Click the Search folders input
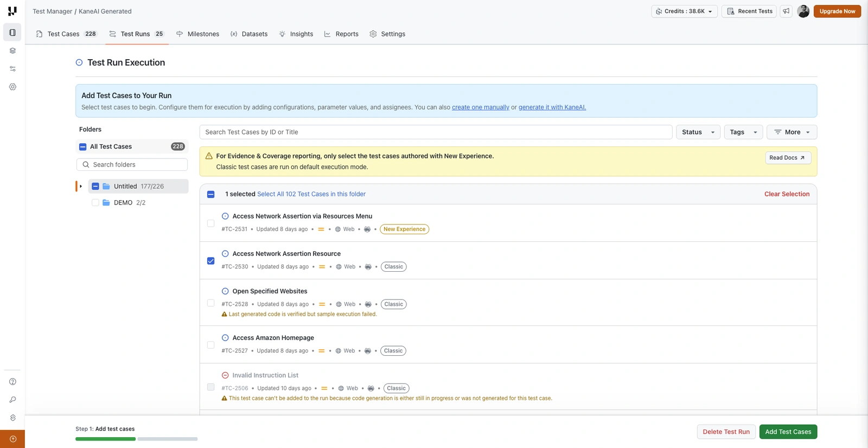The width and height of the screenshot is (868, 448). click(x=132, y=164)
